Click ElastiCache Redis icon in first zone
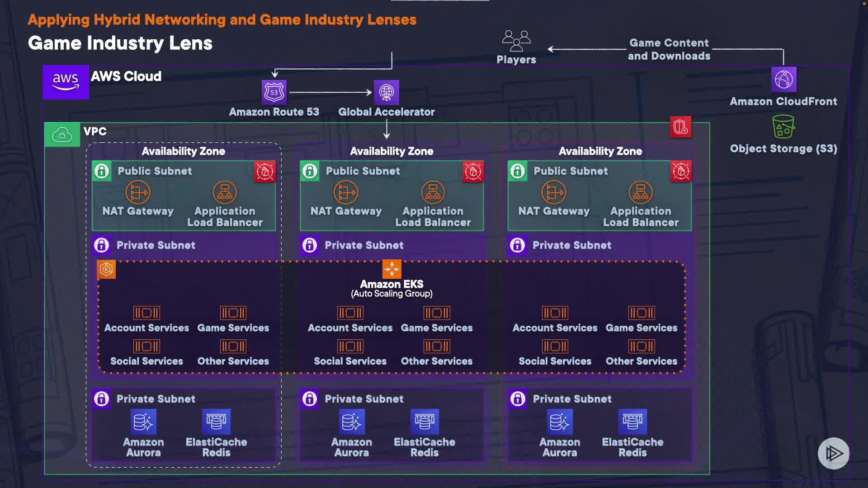Screen dimensions: 868x488 coord(216,422)
